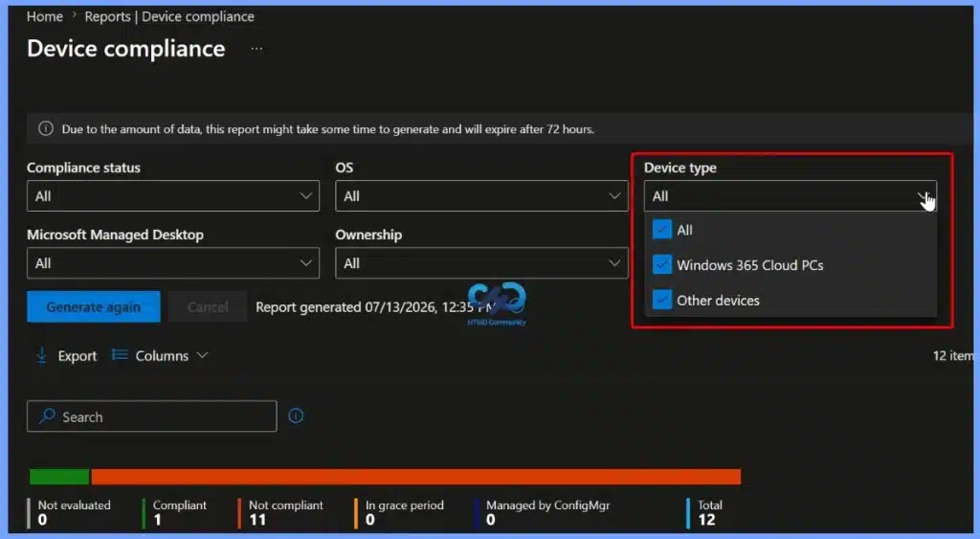Viewport: 980px width, 539px height.
Task: Click the Not compliant 11 count
Action: pos(280,512)
